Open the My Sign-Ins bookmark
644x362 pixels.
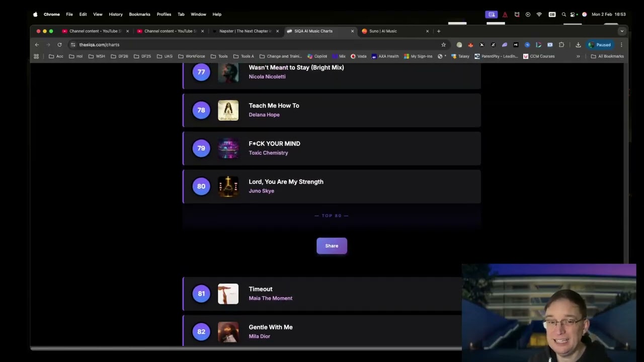pyautogui.click(x=418, y=56)
